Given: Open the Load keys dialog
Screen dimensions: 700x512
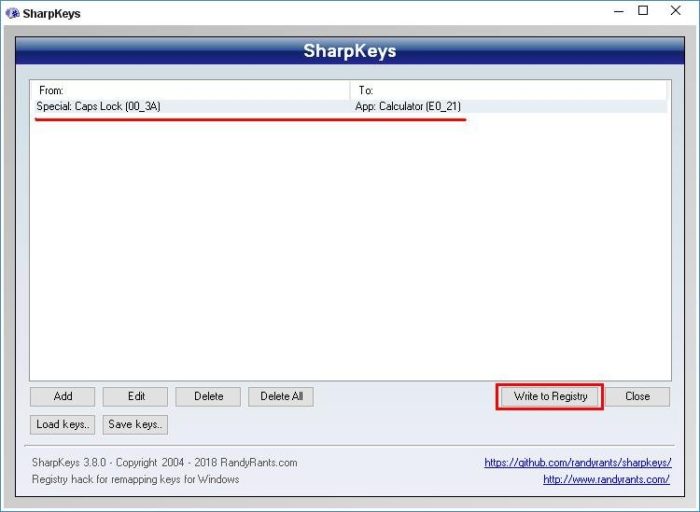Looking at the screenshot, I should point(62,425).
